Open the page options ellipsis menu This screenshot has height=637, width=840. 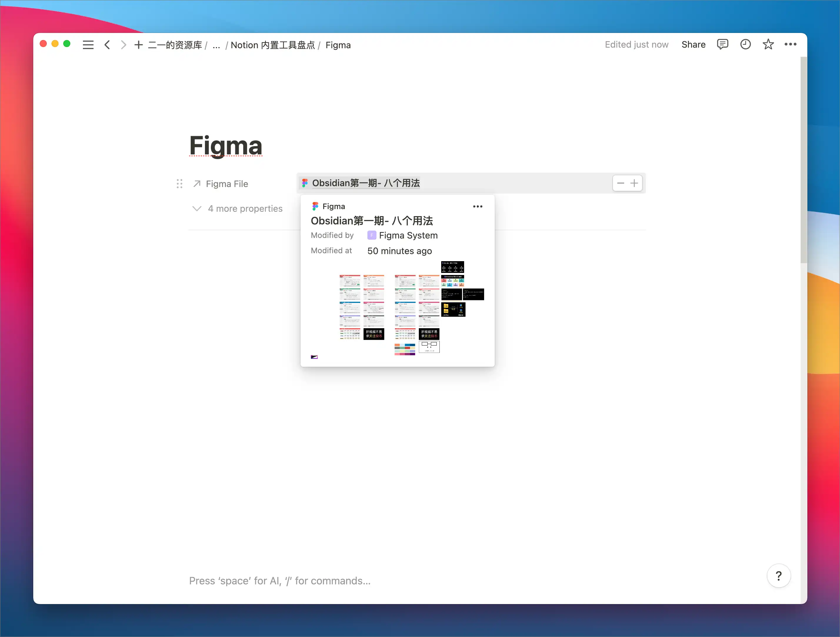pyautogui.click(x=790, y=44)
